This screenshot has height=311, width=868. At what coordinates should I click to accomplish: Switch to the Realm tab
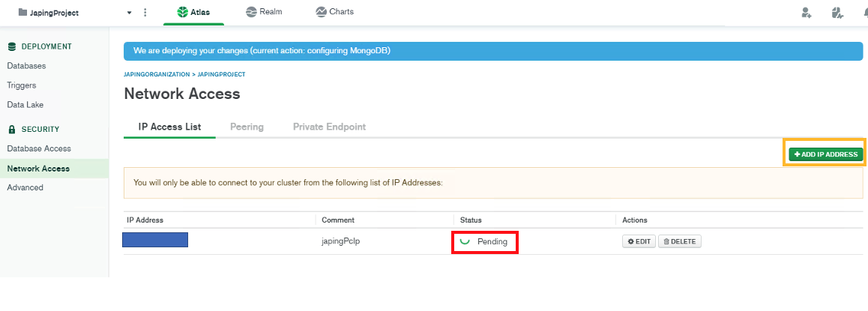264,12
